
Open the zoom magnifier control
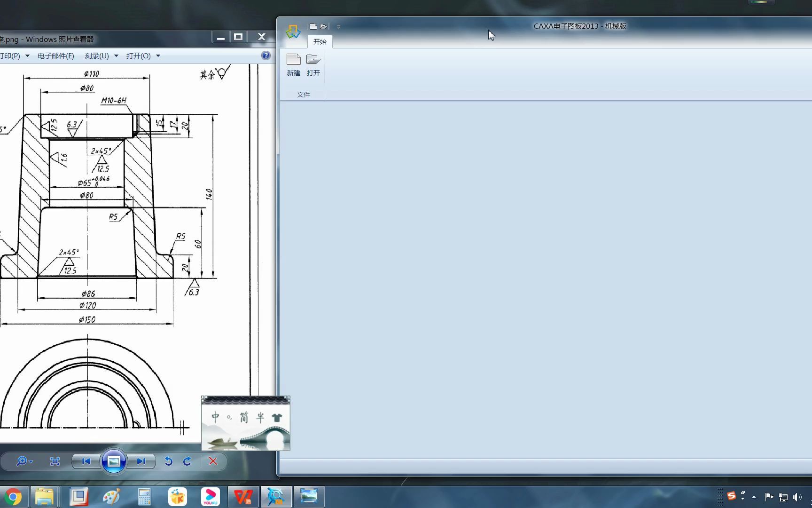pos(24,461)
